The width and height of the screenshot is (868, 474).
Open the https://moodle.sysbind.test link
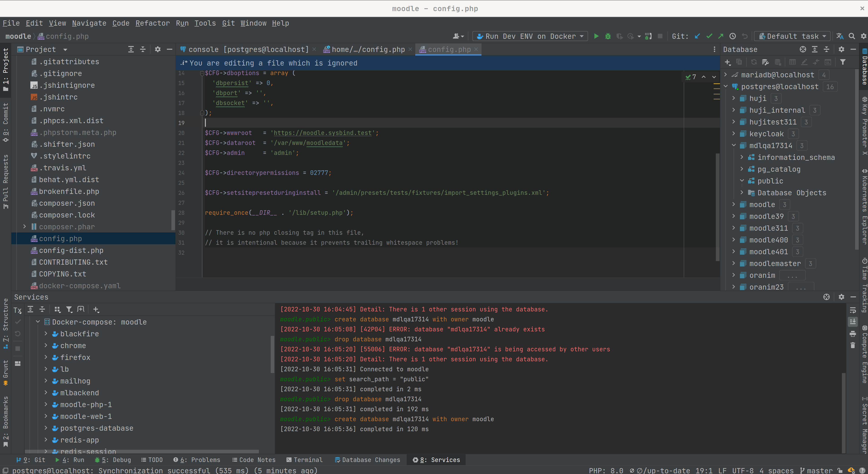point(322,133)
